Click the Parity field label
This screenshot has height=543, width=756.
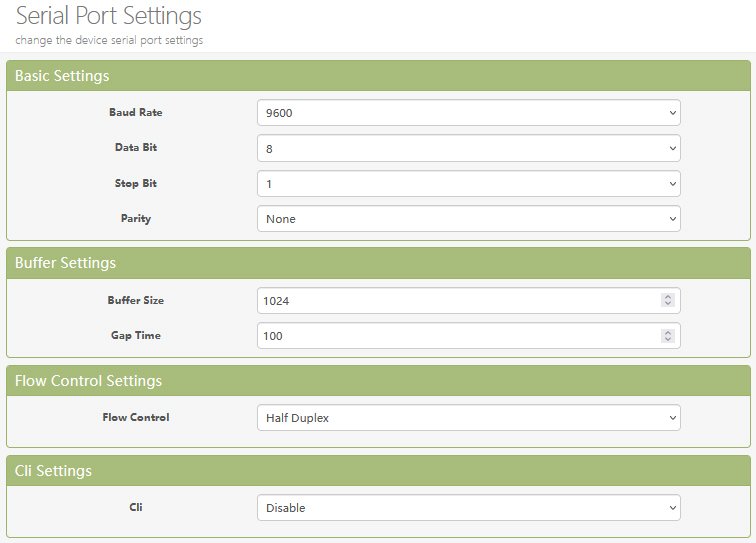click(135, 218)
